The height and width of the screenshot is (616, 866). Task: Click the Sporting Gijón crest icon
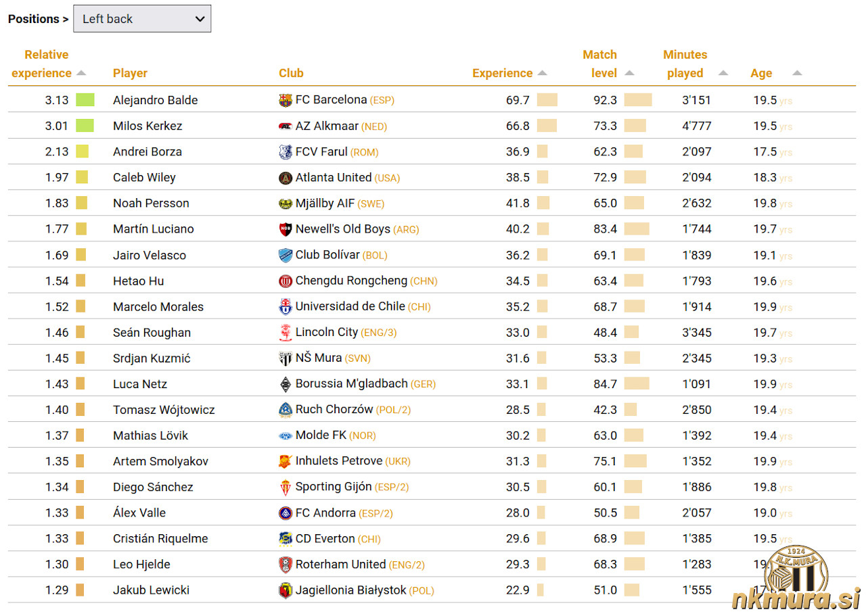pyautogui.click(x=286, y=488)
